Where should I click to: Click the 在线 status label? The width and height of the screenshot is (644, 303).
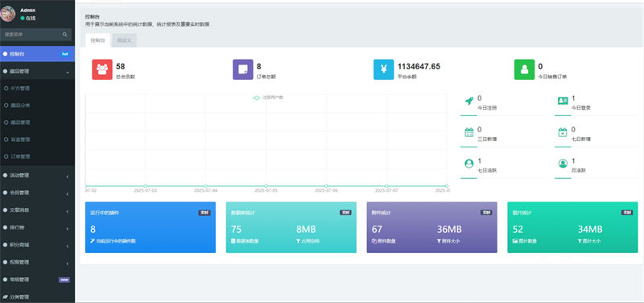click(31, 18)
